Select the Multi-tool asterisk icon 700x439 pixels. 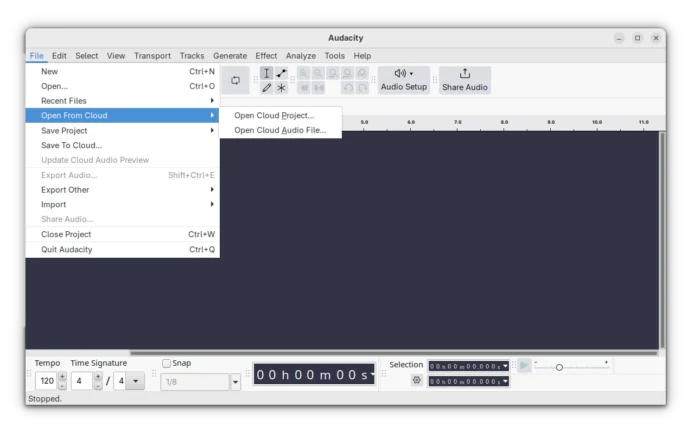(x=281, y=88)
